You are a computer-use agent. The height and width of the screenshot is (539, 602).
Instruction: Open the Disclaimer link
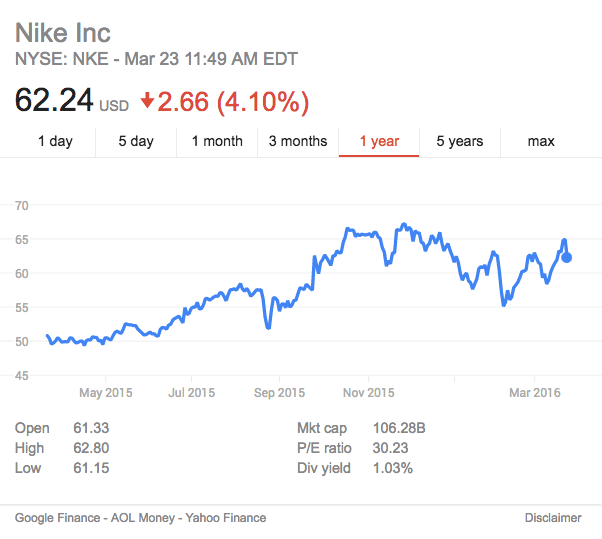553,518
